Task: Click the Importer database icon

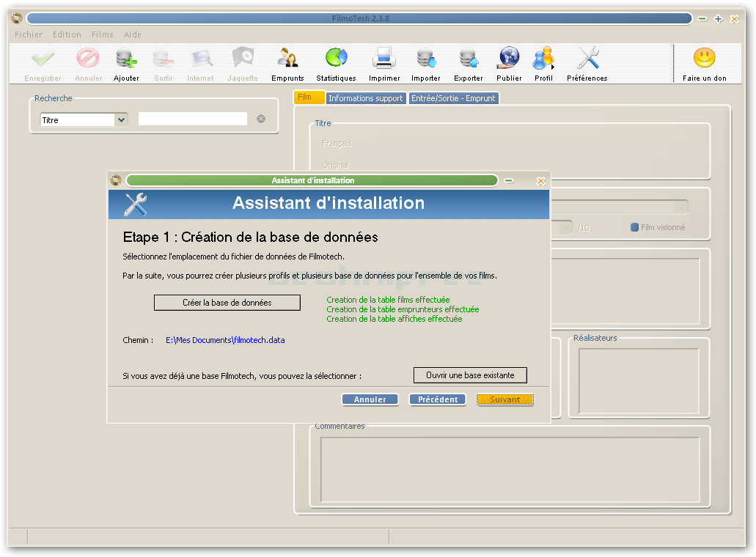Action: [x=425, y=59]
